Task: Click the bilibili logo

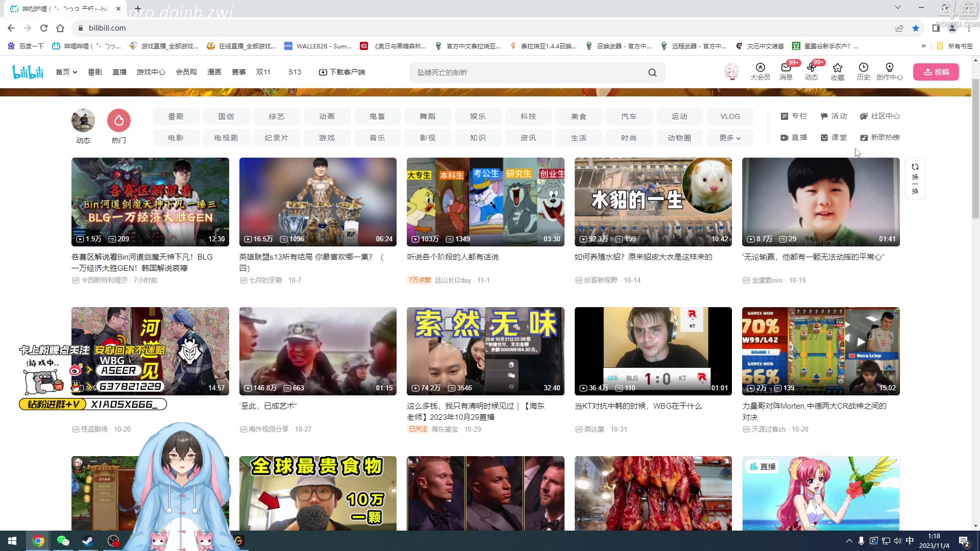Action: click(x=28, y=72)
